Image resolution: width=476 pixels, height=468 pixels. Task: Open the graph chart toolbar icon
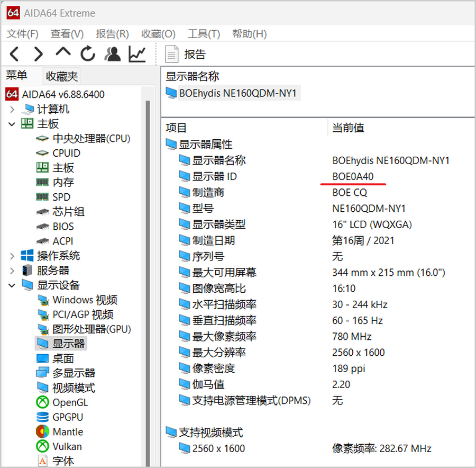pyautogui.click(x=137, y=54)
